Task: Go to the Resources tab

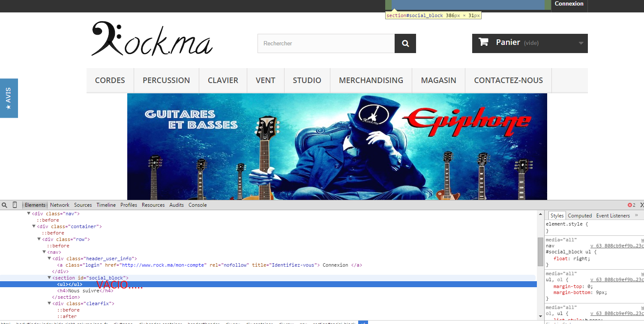Action: pos(153,205)
